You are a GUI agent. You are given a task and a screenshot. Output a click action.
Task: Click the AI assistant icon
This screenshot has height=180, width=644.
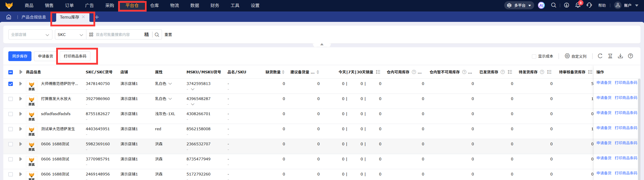coord(541,5)
